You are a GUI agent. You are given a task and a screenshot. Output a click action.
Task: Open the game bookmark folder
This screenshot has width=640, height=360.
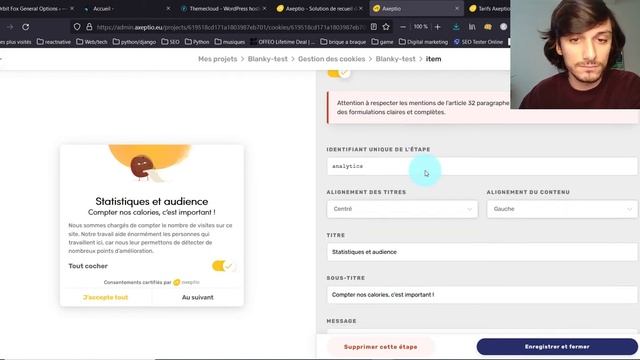pyautogui.click(x=382, y=42)
